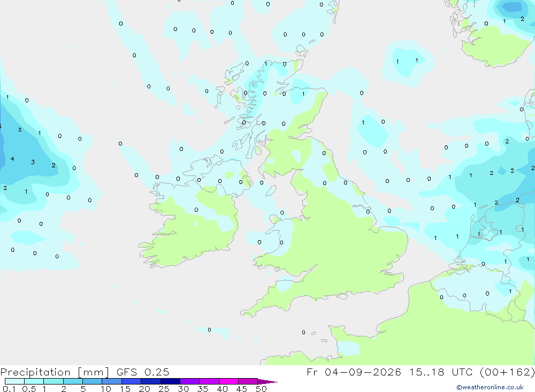
Task: Click the "GFS 0.25" model label
Action: coord(143,372)
